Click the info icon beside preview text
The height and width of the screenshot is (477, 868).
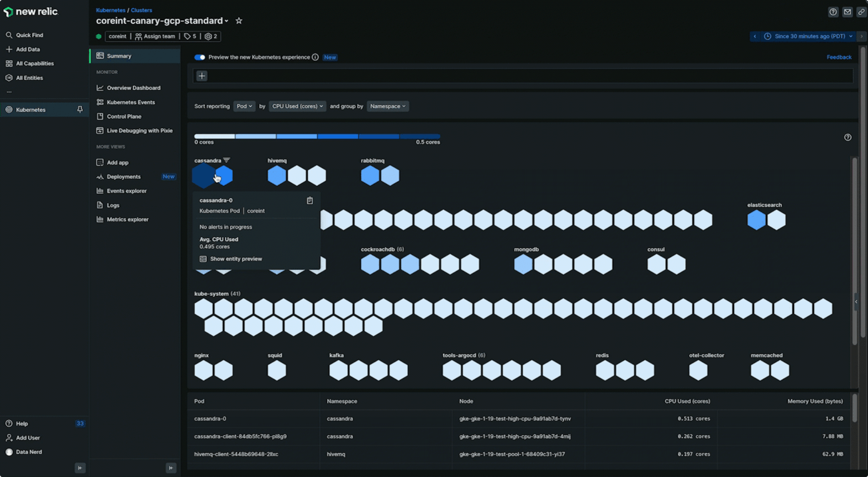(x=315, y=57)
